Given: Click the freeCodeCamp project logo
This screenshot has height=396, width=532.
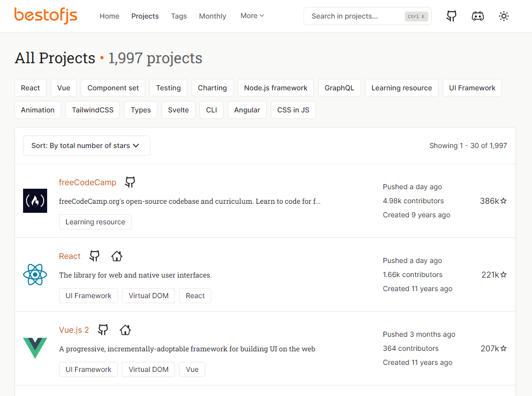Looking at the screenshot, I should point(35,201).
